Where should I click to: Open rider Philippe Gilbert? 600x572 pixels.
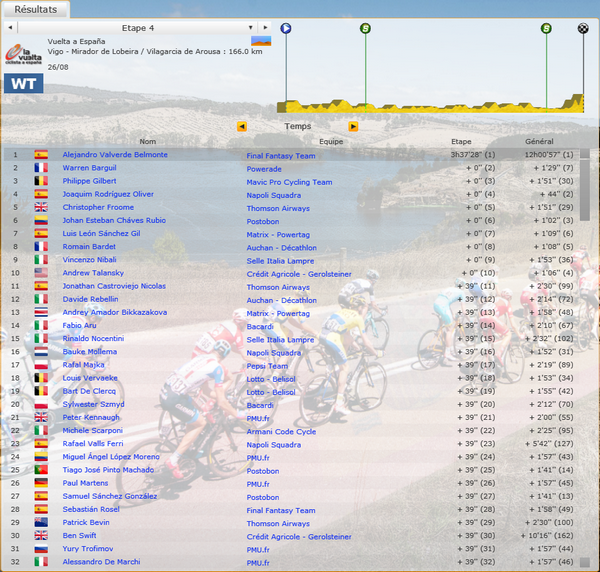click(x=90, y=181)
